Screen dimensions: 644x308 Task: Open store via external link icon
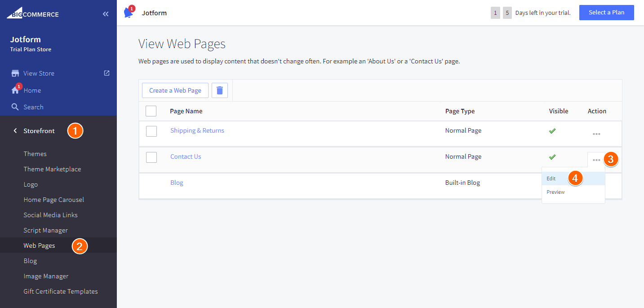click(x=107, y=73)
